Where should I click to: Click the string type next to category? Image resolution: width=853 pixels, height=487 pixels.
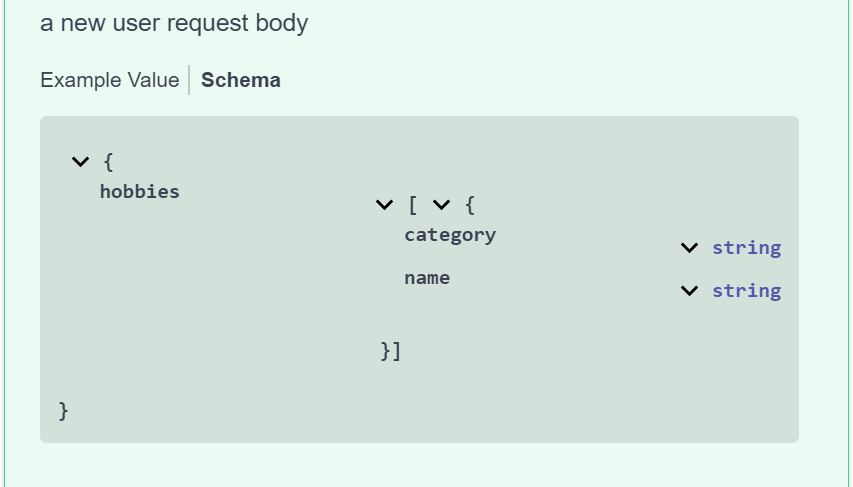click(746, 248)
